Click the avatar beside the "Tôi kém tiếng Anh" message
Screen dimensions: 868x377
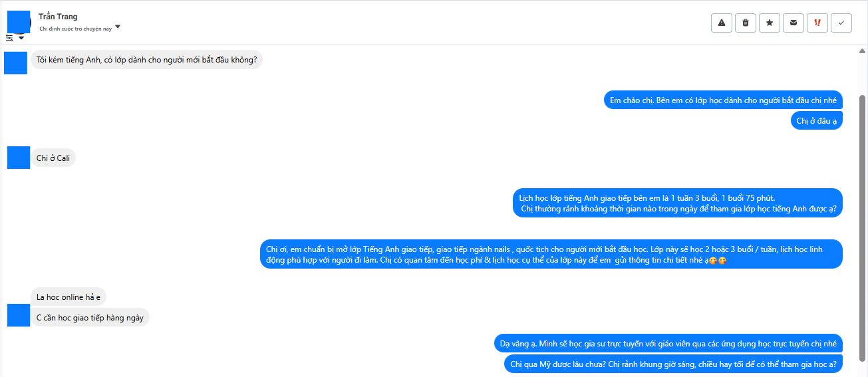[15, 63]
